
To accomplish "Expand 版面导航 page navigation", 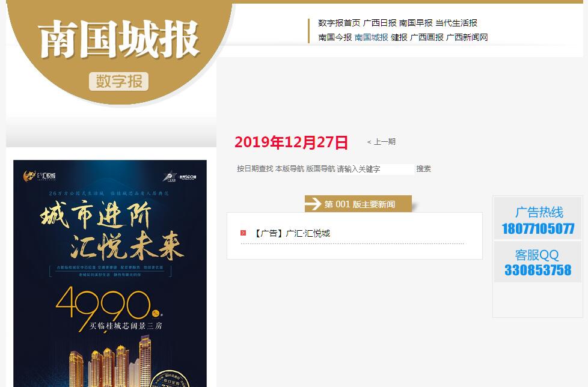I will click(x=320, y=169).
